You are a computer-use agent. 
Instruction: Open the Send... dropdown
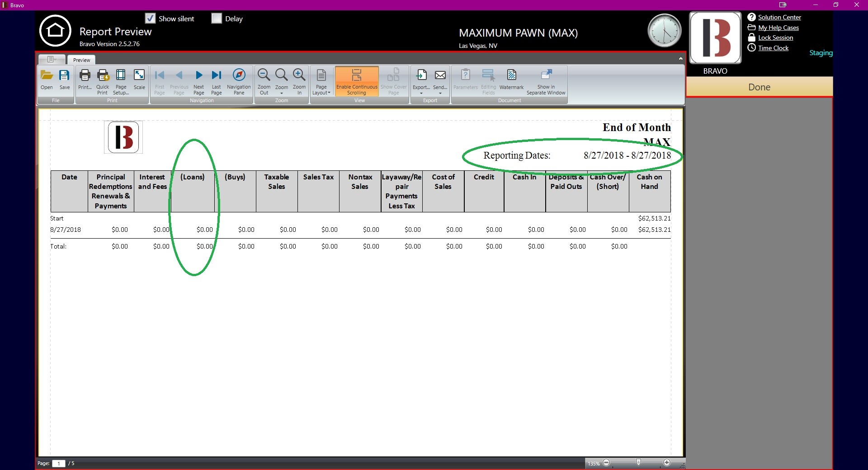click(x=440, y=82)
